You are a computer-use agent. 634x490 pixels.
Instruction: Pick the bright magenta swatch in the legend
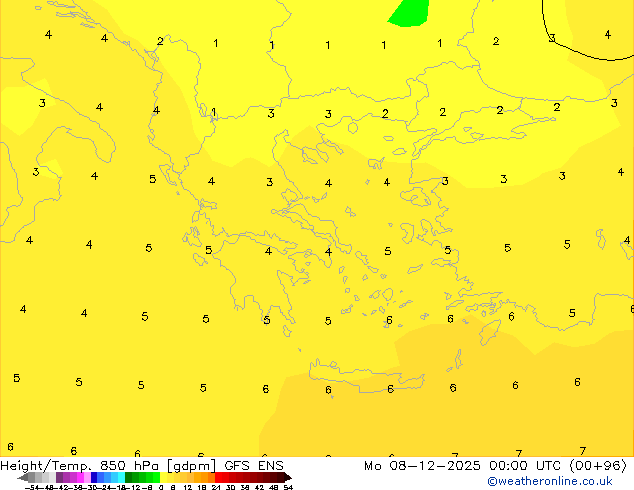point(80,477)
